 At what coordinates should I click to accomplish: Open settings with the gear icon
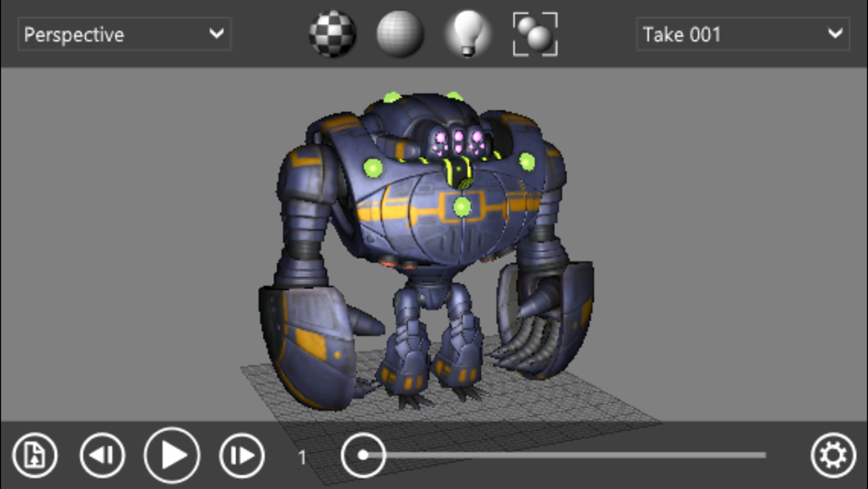(833, 455)
